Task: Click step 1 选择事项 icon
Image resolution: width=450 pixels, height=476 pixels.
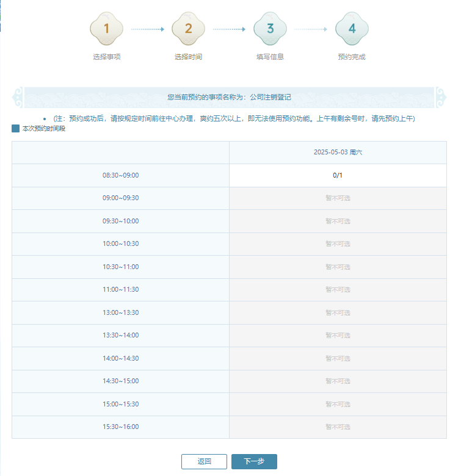Action: coord(107,29)
